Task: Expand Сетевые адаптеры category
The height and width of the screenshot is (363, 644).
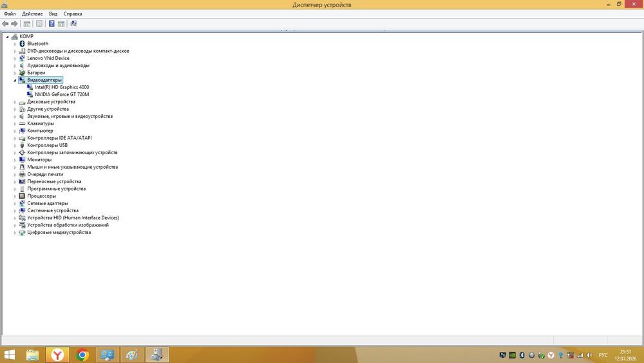Action: 15,204
